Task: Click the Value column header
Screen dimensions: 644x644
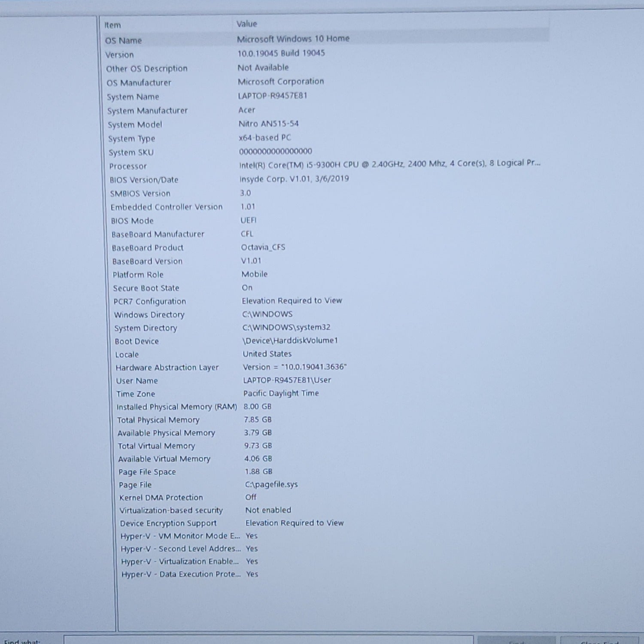Action: pos(247,24)
